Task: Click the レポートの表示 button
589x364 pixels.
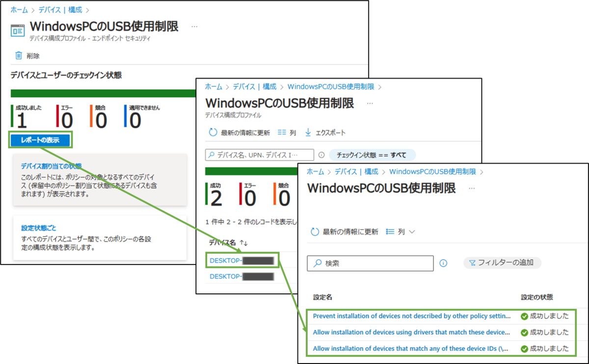Action: [40, 140]
